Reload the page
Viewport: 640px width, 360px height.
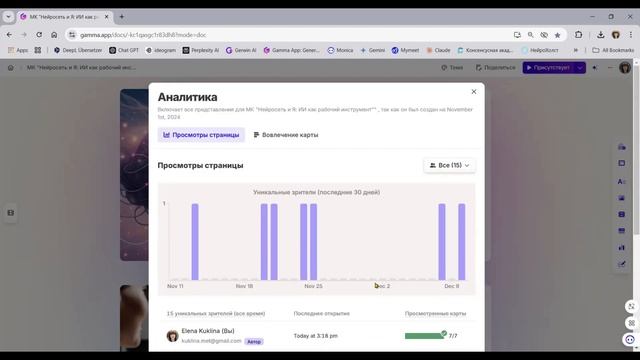coord(39,35)
